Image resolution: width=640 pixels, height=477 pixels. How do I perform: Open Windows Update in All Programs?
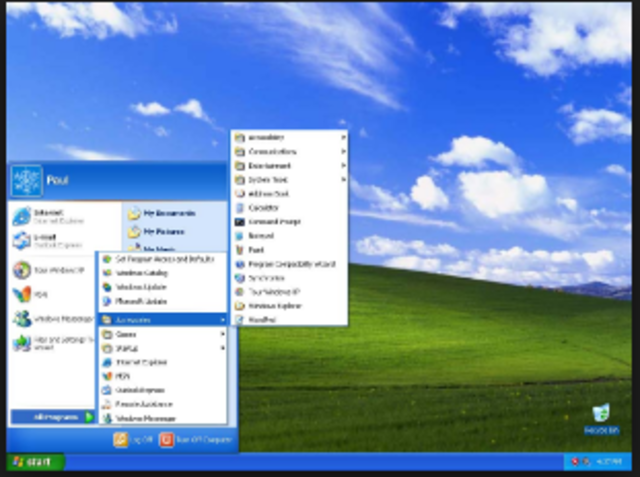pyautogui.click(x=163, y=287)
